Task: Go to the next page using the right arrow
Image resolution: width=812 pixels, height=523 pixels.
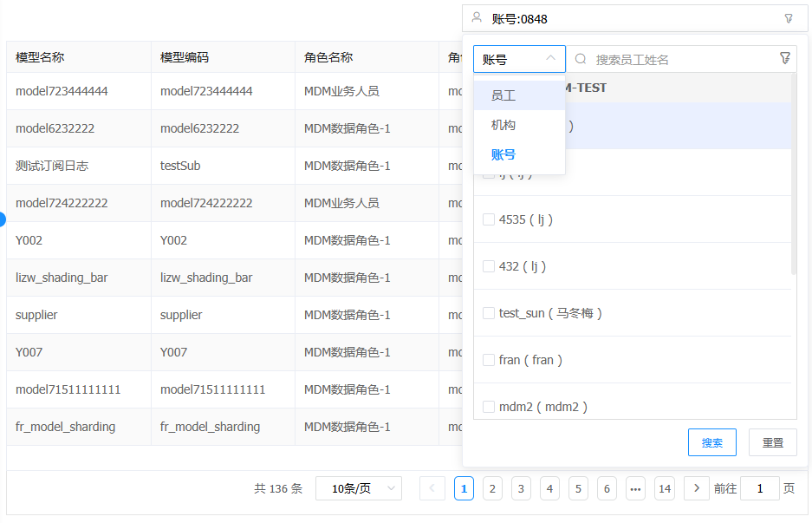Action: pyautogui.click(x=696, y=488)
